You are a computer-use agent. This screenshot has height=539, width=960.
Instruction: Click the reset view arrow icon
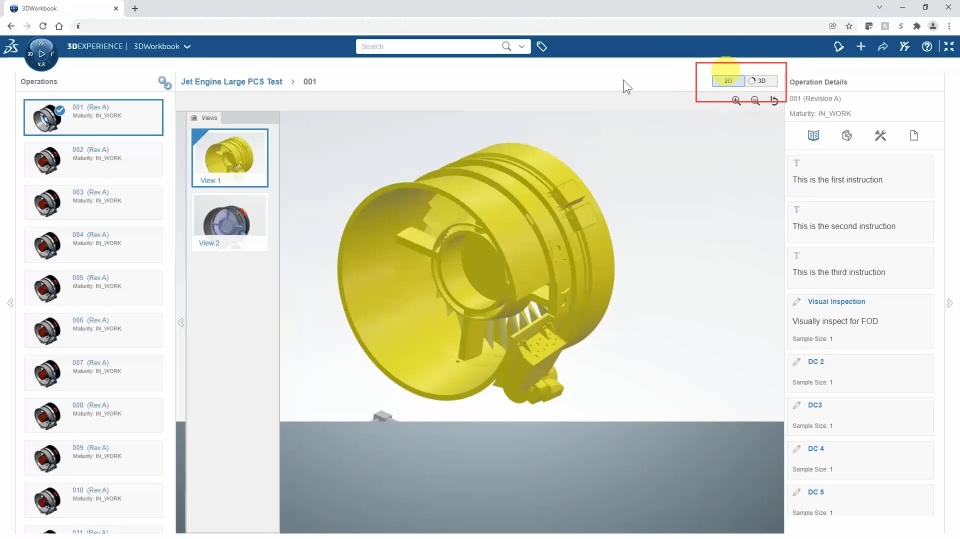click(774, 100)
